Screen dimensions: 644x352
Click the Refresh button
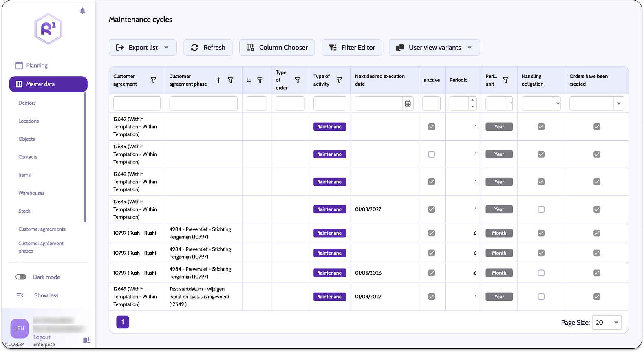208,48
